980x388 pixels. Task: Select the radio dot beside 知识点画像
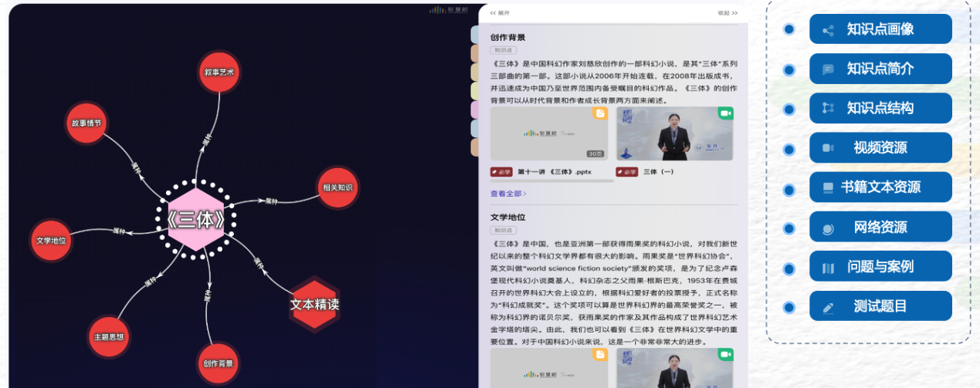click(788, 29)
